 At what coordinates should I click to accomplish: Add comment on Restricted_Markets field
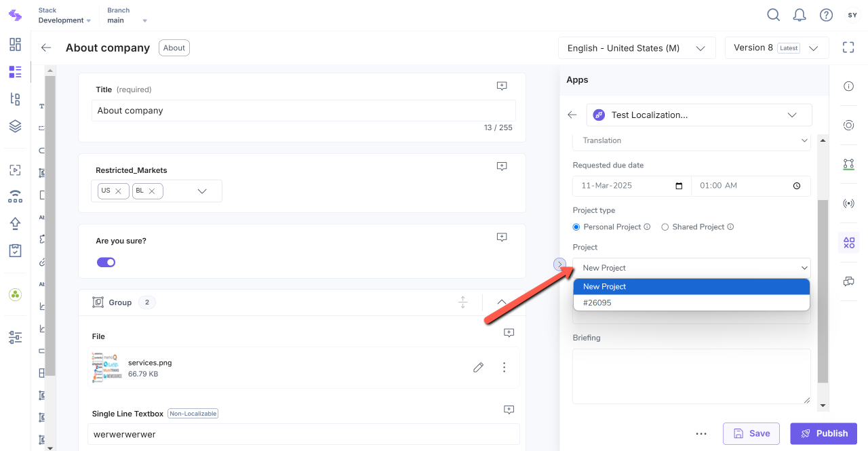502,166
